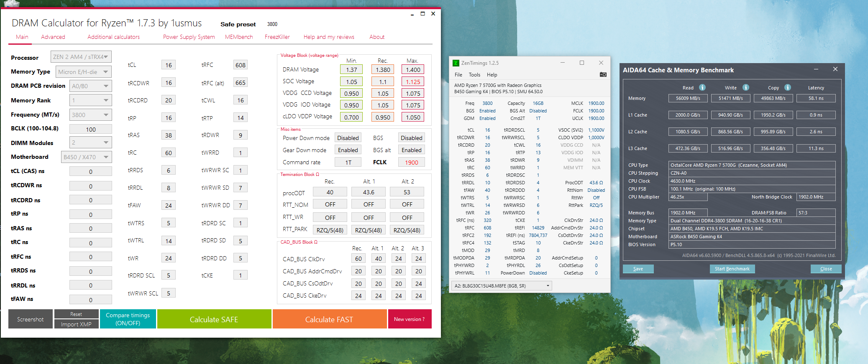Click the Close button at the bottom of AIDA64

click(826, 269)
